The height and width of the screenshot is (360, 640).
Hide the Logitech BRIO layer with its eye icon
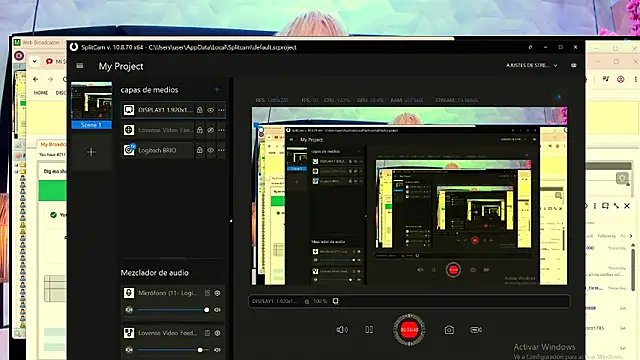(211, 150)
